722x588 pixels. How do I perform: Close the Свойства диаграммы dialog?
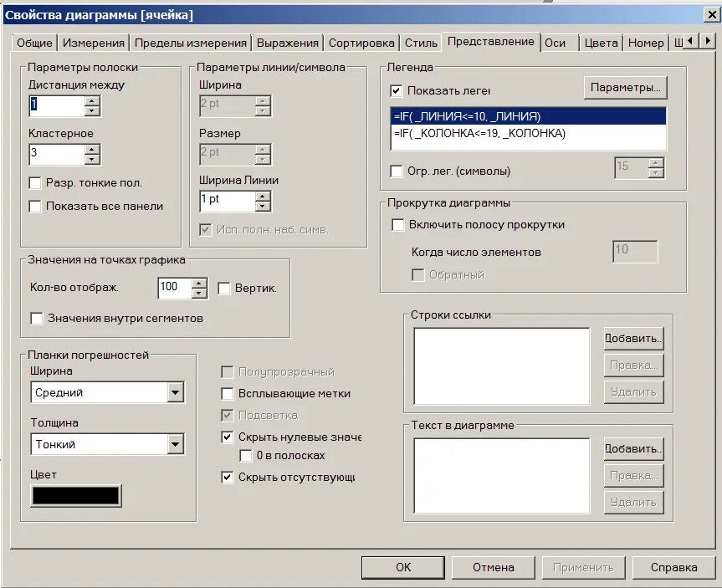tap(711, 15)
